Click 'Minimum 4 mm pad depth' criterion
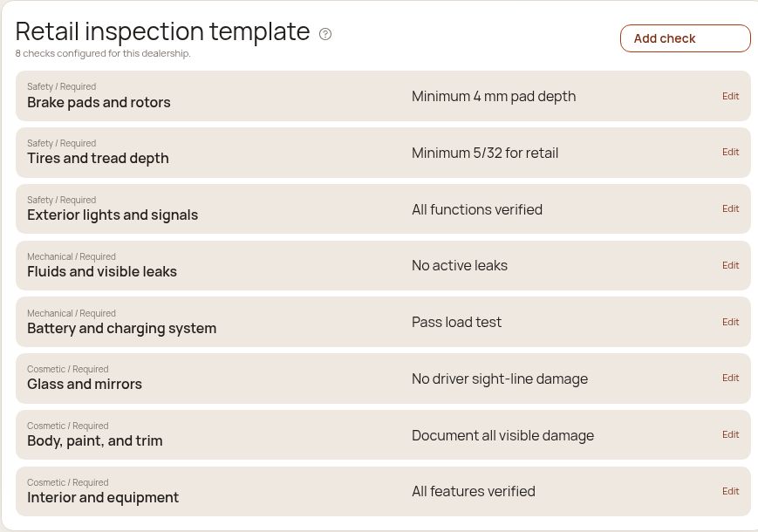The width and height of the screenshot is (758, 532). point(494,97)
